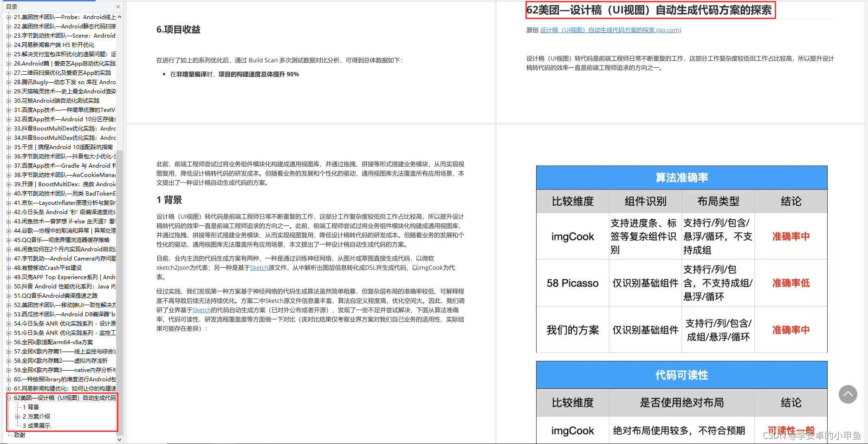Expand outline item 45 QQ音乐

tap(8, 240)
